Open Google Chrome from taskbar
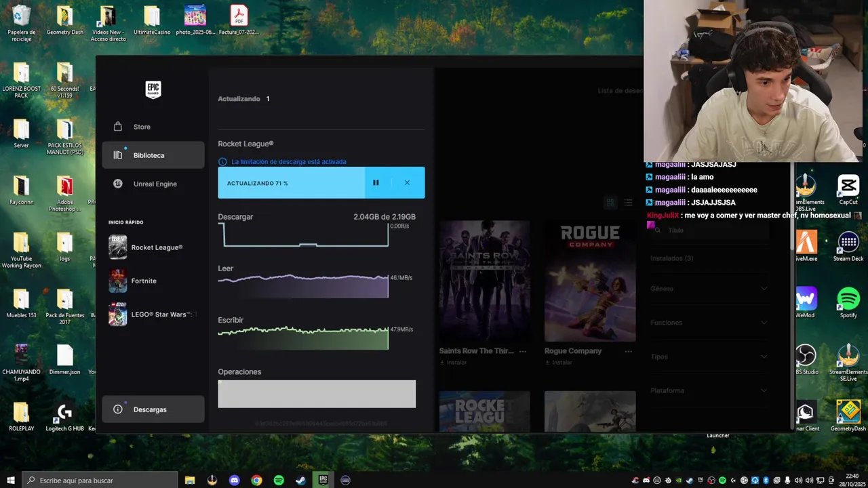868x488 pixels. 256,480
